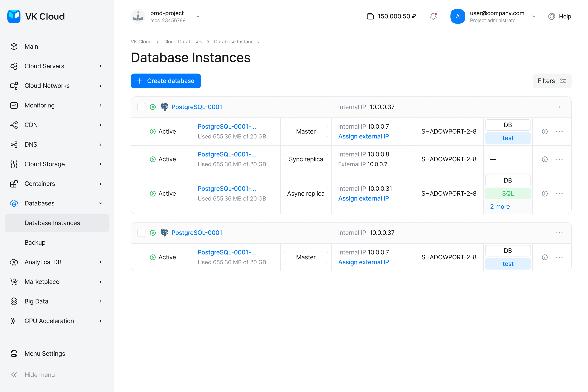Open info icon for Sync replica row
This screenshot has height=392, width=588.
point(545,159)
